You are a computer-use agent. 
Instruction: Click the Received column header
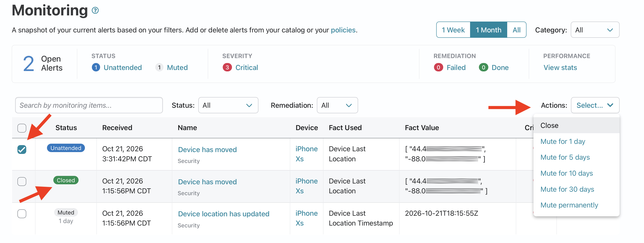coord(117,128)
